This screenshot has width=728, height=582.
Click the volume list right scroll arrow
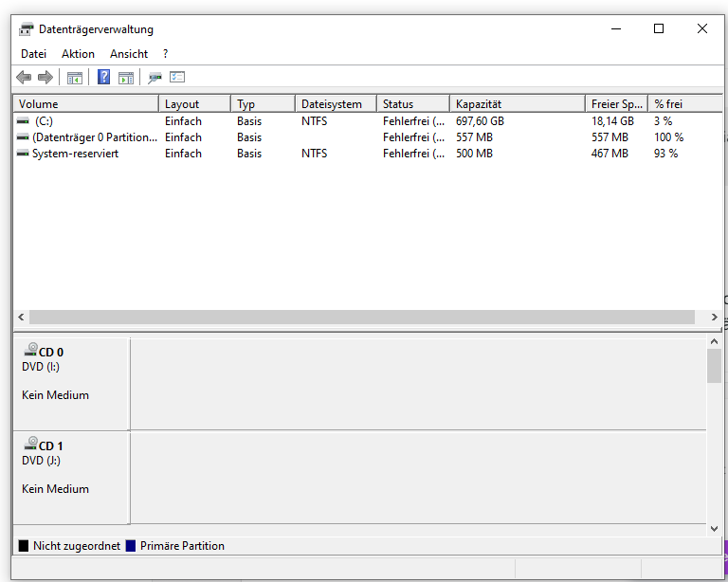pos(714,317)
